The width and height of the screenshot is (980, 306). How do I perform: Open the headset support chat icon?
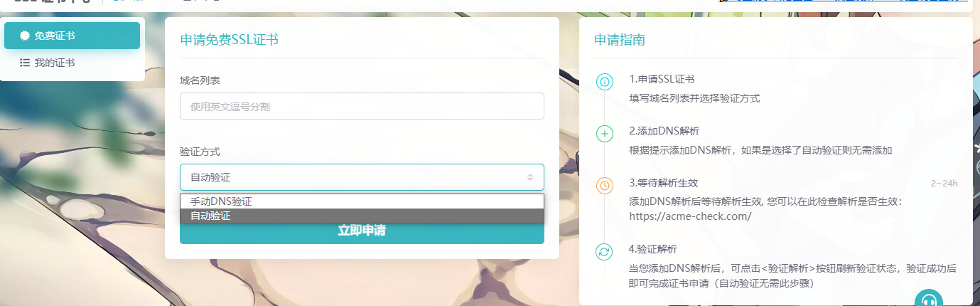coord(928,299)
